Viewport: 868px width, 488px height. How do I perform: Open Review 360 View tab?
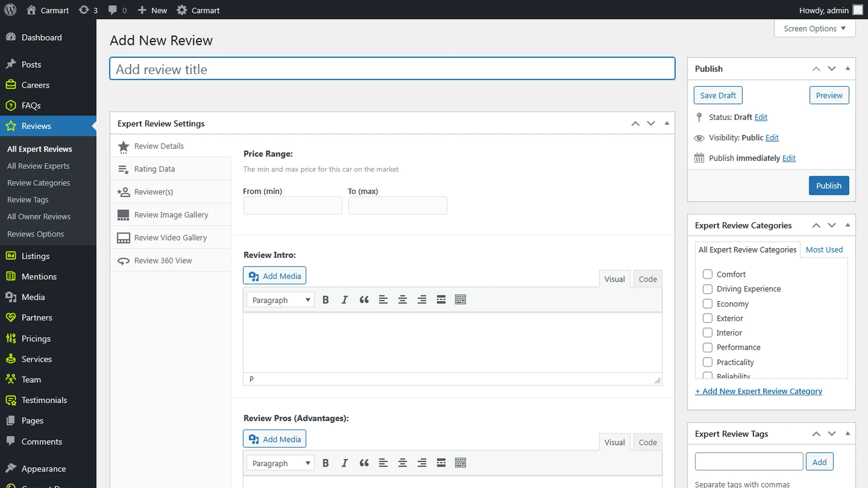(x=171, y=260)
